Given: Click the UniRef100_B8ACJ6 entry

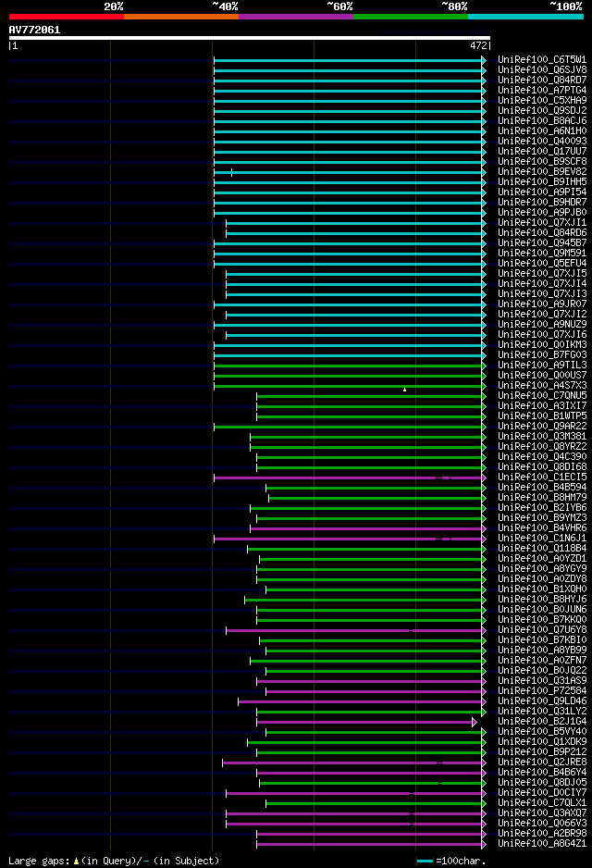Looking at the screenshot, I should point(542,120).
